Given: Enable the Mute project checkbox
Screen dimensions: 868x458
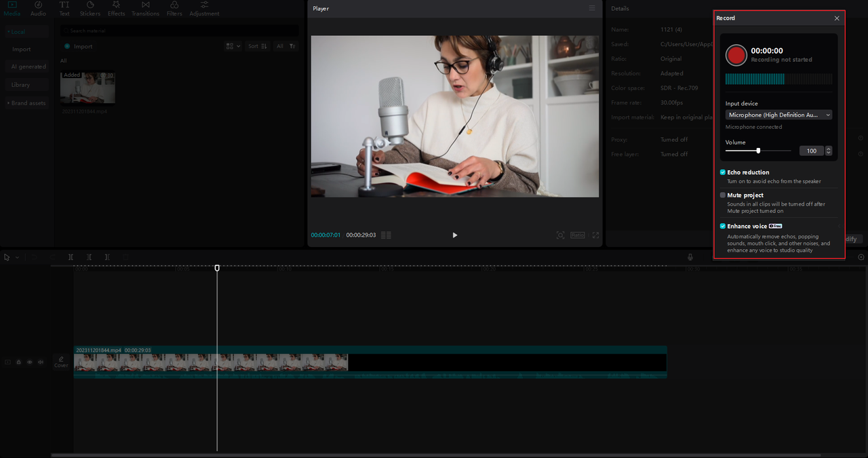Looking at the screenshot, I should click(x=723, y=195).
